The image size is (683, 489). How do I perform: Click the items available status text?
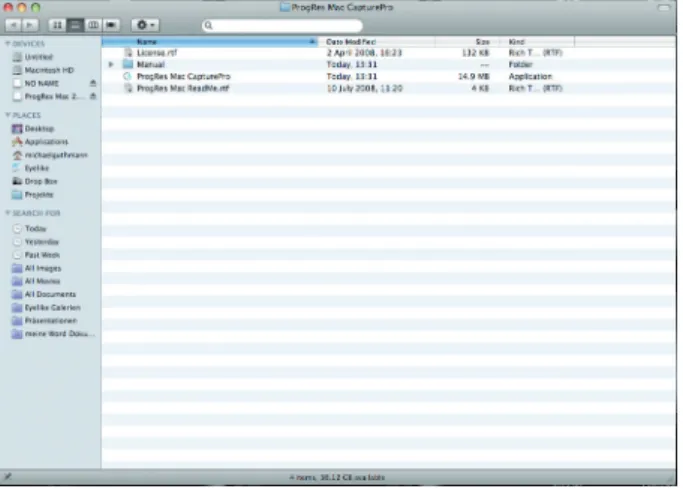pos(337,477)
